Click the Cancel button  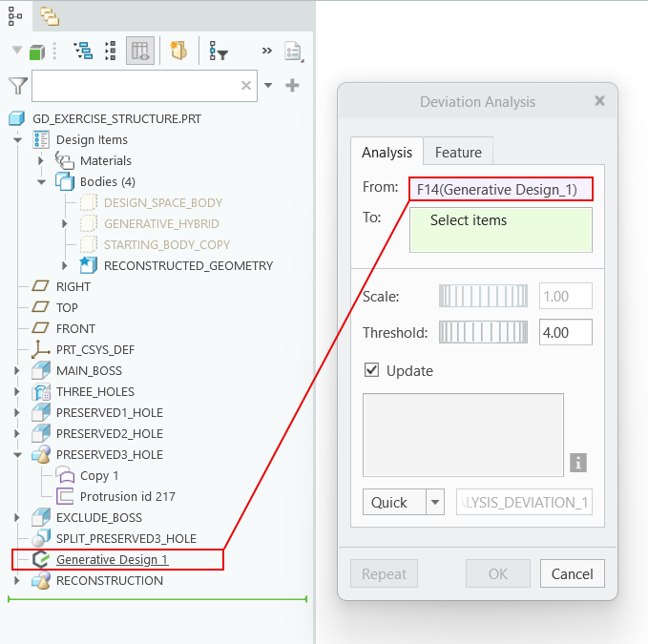[572, 573]
